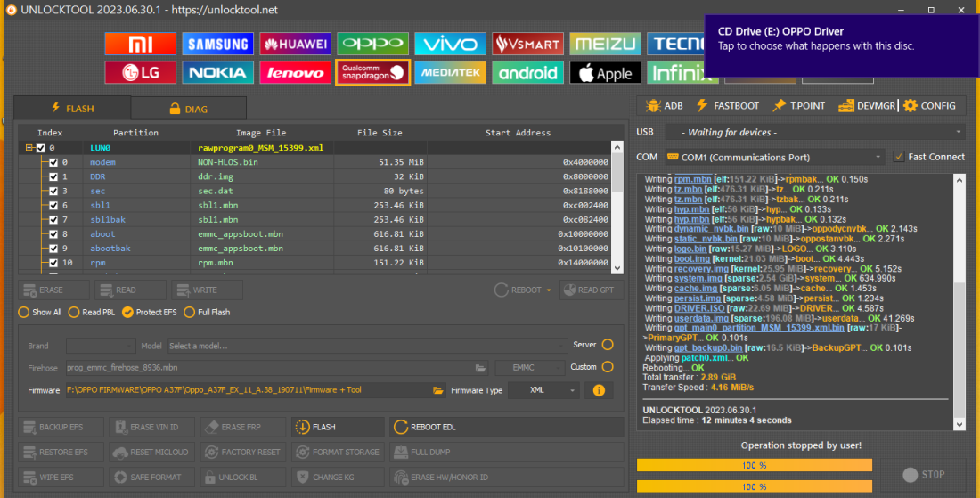The height and width of the screenshot is (498, 980).
Task: Select the Vsmart brand icon
Action: pyautogui.click(x=528, y=44)
